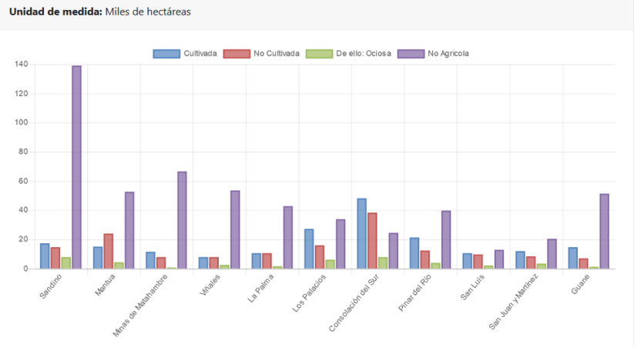Screen dimensions: 644x347
Task: Click the blue bar for Pinar del Río
Action: (414, 253)
